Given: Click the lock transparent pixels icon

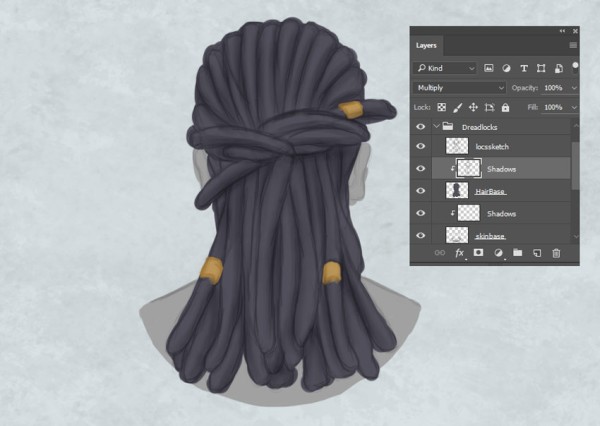Looking at the screenshot, I should [442, 107].
